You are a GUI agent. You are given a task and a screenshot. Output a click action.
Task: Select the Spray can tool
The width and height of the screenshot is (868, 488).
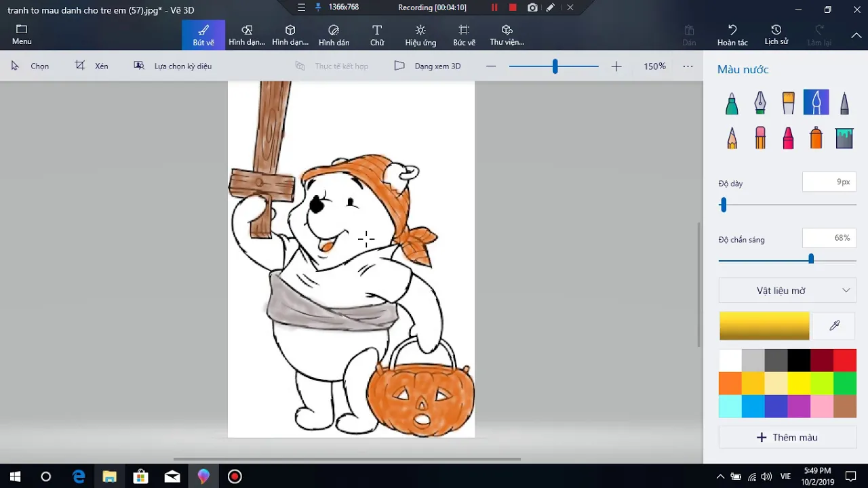816,138
